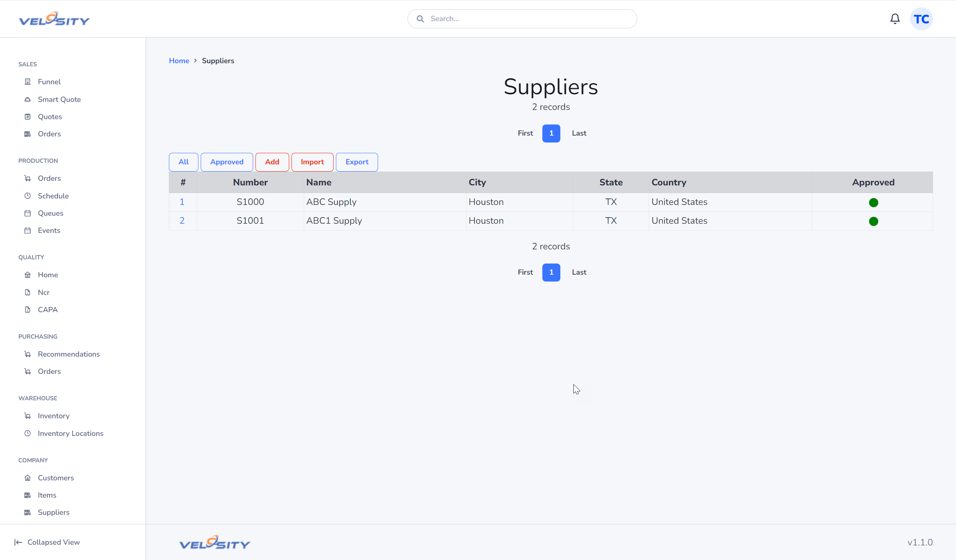
Task: Open Inventory Locations icon in Warehouse
Action: coord(27,433)
